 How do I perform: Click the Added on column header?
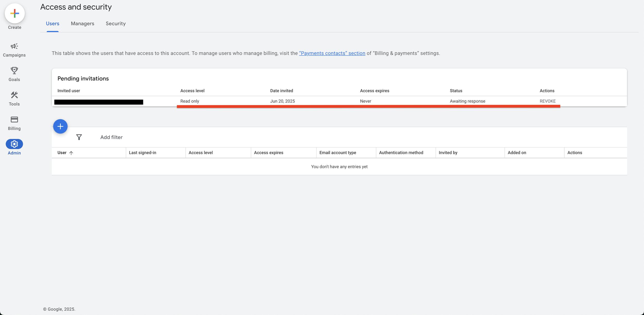tap(517, 152)
